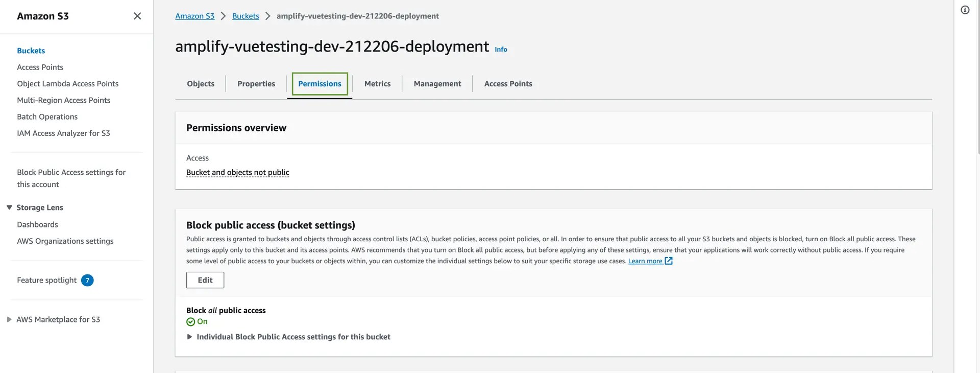980x373 pixels.
Task: Click the external link icon beside Learn more
Action: point(669,261)
